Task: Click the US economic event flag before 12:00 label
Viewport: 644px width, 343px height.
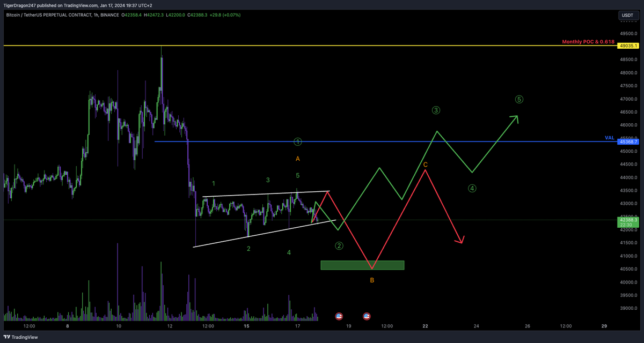Action: pos(367,316)
